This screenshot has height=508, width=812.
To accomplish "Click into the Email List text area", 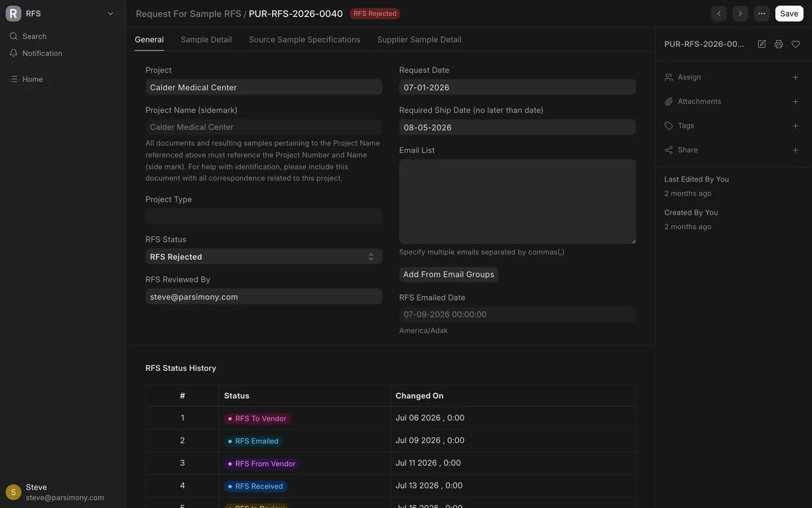I will pyautogui.click(x=518, y=201).
